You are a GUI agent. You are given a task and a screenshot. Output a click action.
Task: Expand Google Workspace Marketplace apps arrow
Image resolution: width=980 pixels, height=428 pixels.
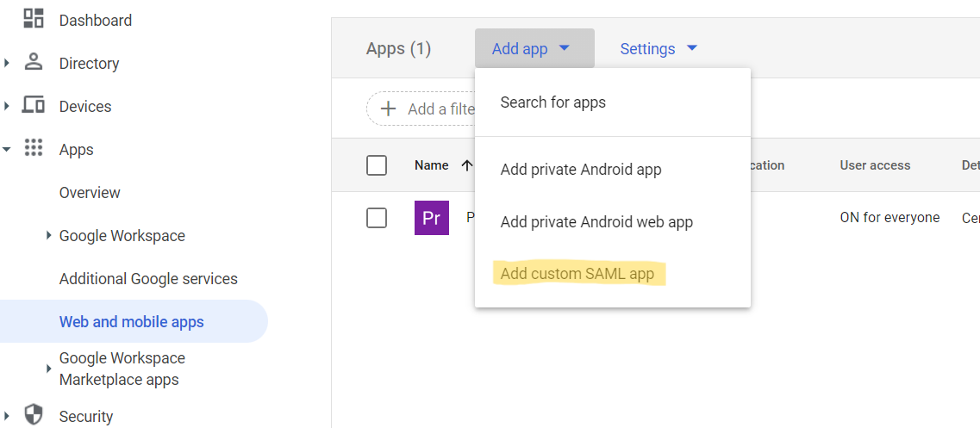[x=49, y=369]
